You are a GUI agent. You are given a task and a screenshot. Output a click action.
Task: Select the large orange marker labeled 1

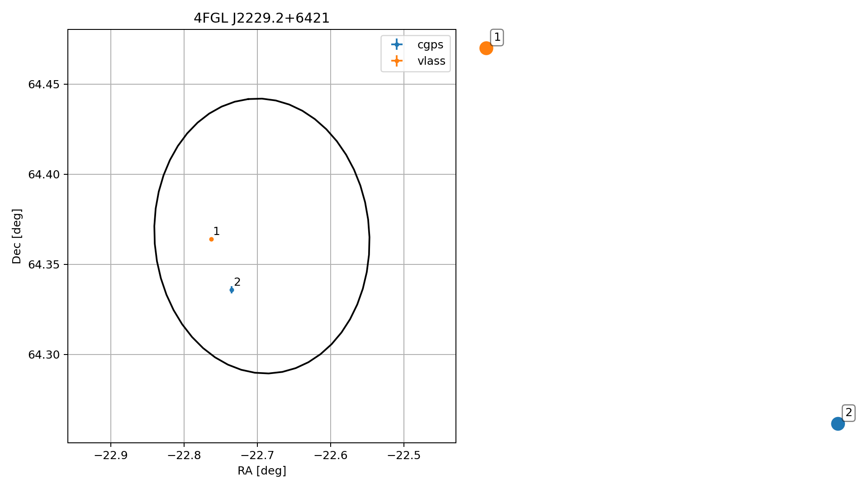pyautogui.click(x=486, y=48)
